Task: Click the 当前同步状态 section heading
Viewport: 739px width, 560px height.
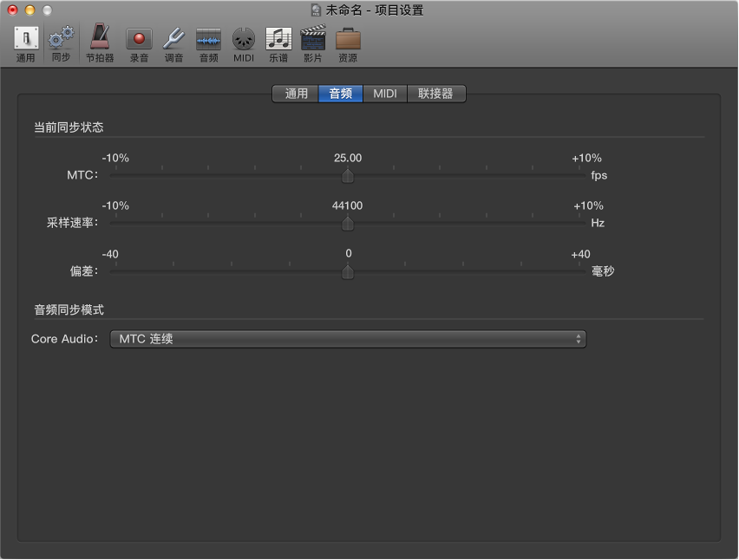Action: [x=69, y=127]
